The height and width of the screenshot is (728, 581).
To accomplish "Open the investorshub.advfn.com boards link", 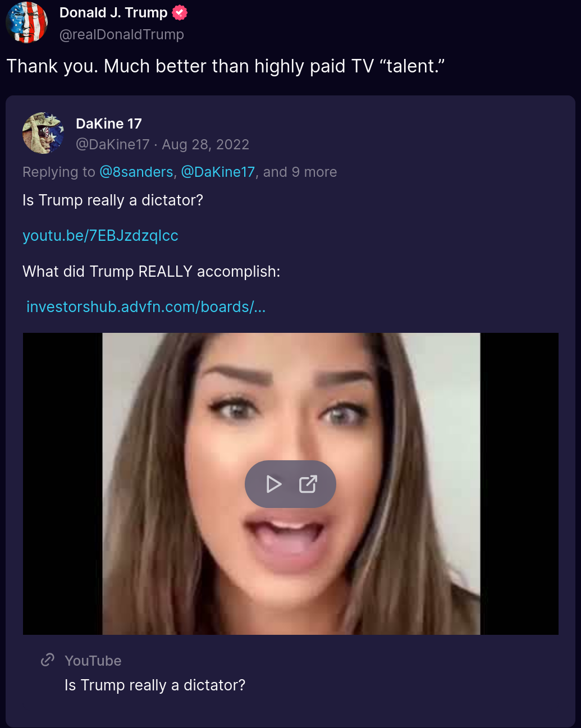I will point(146,307).
